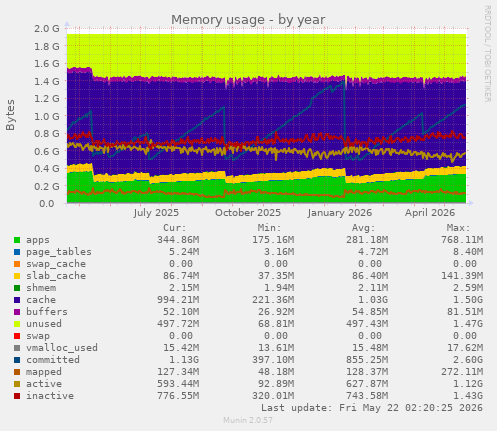Screen dimensions: 497x431
Task: Click the 'Min:' column header
Action: [x=269, y=228]
